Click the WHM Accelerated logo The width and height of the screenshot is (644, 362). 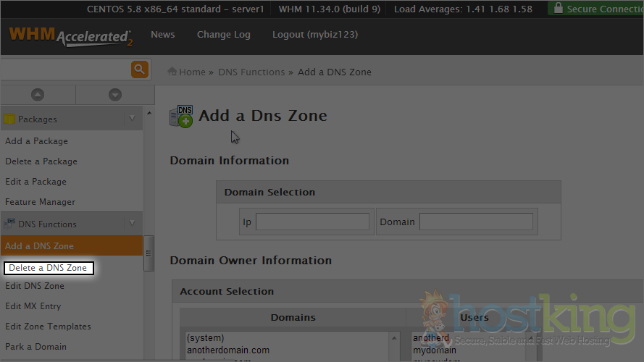pyautogui.click(x=70, y=36)
